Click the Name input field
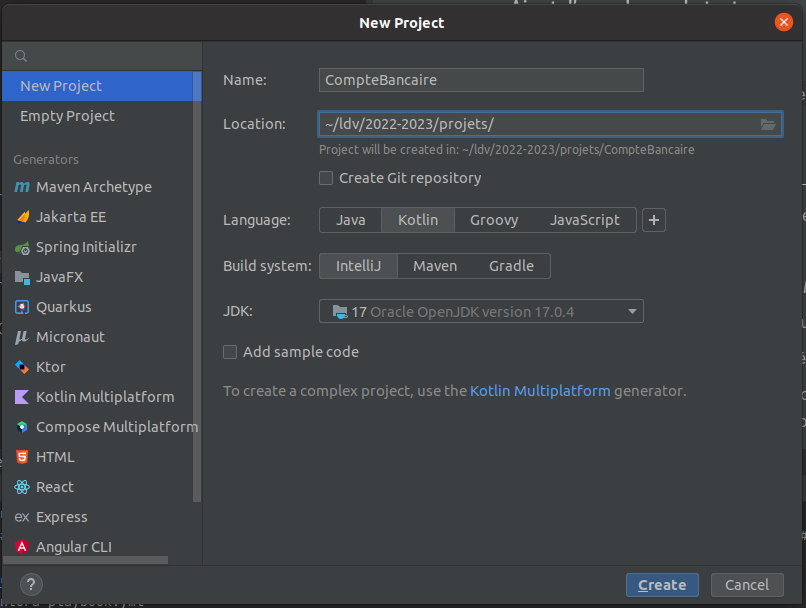806x608 pixels. pos(481,80)
